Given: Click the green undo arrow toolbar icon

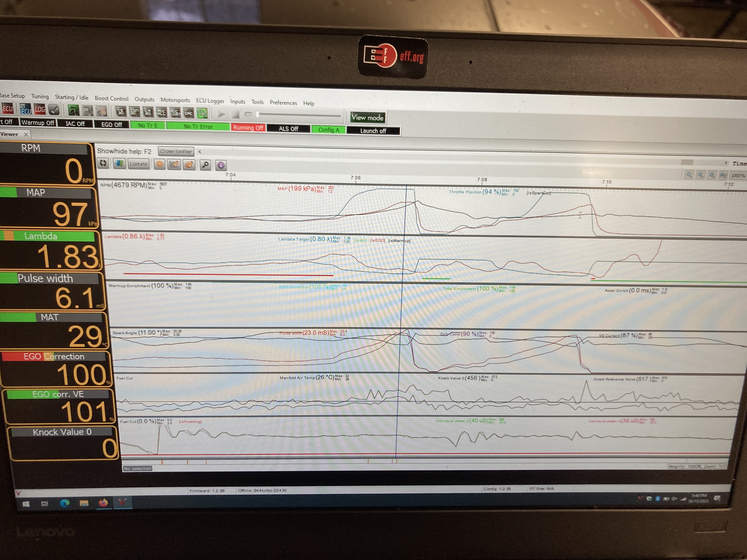Looking at the screenshot, I should pos(74,110).
